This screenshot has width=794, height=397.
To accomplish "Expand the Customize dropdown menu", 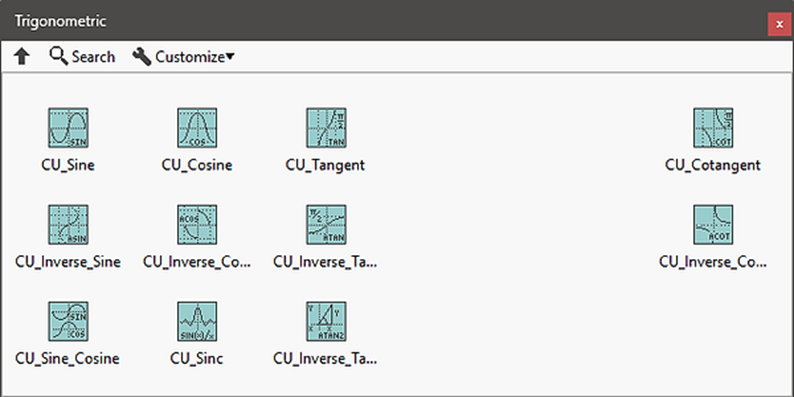I will 183,57.
